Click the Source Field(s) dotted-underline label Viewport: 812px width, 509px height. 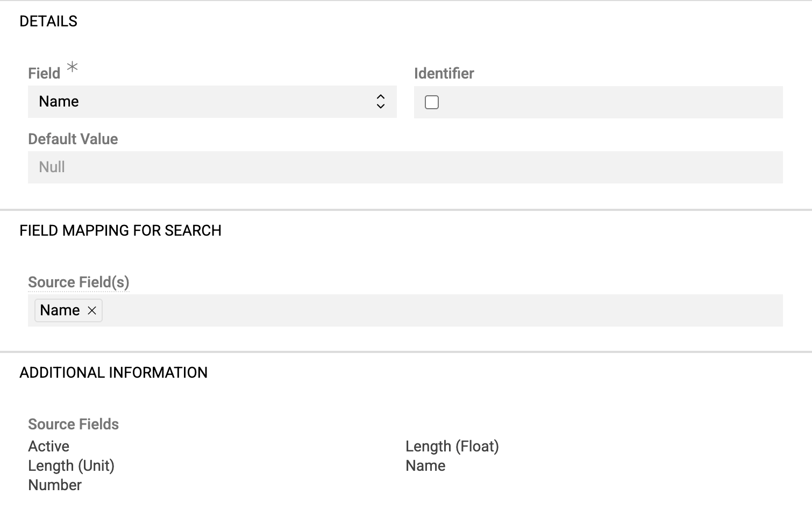coord(79,281)
